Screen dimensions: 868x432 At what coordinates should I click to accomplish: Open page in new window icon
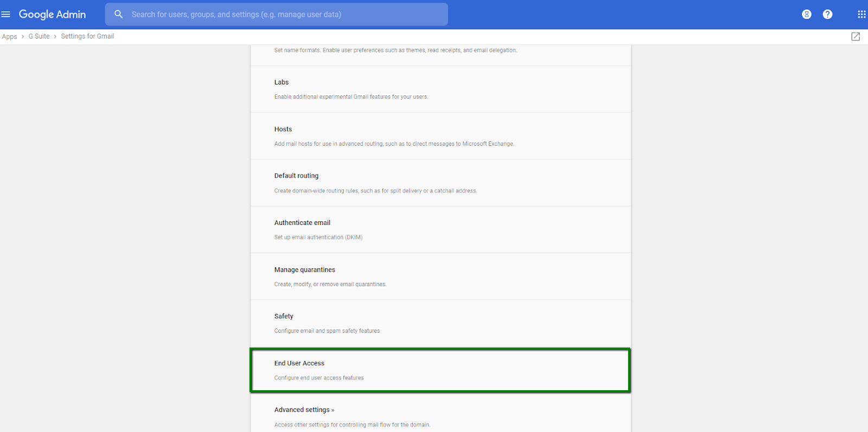(x=856, y=36)
